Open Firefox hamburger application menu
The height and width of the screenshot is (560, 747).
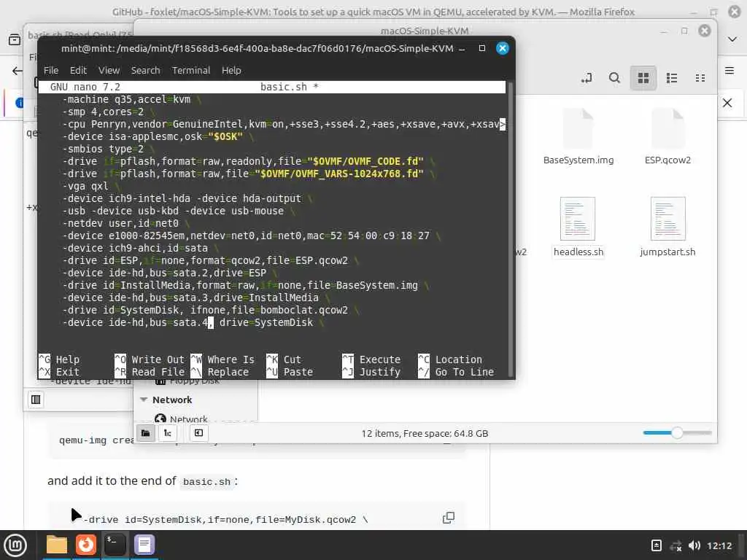click(729, 71)
